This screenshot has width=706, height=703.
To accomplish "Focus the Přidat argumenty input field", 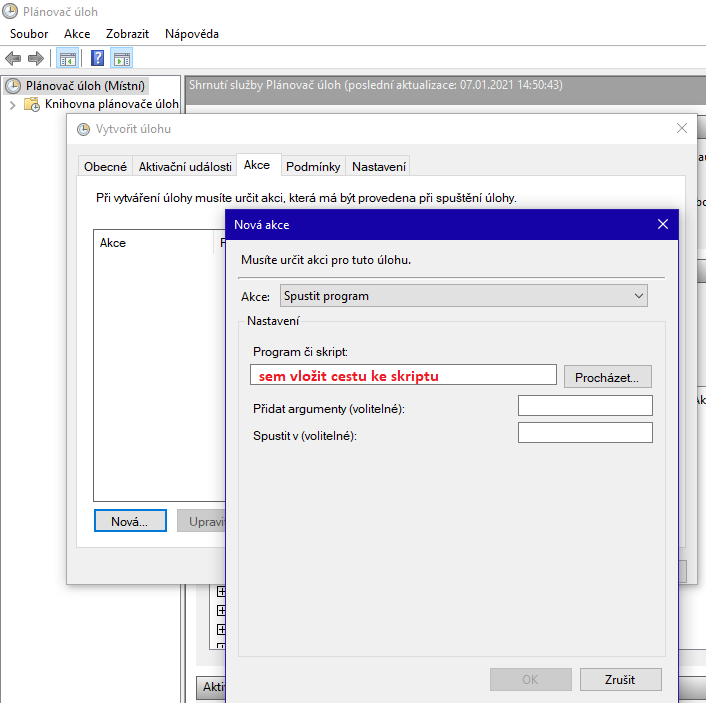I will [x=585, y=405].
